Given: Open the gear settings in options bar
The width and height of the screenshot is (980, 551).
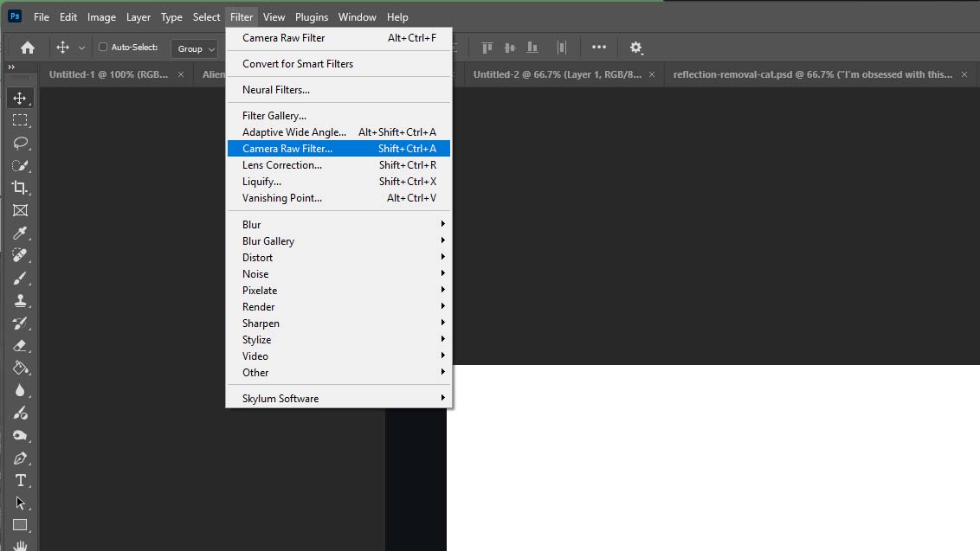Looking at the screenshot, I should click(x=636, y=48).
